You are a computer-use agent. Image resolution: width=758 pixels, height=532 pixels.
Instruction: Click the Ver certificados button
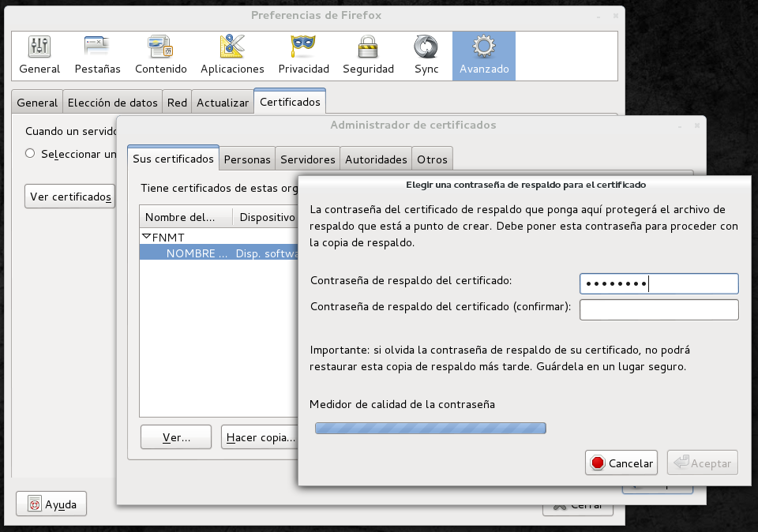pos(70,197)
